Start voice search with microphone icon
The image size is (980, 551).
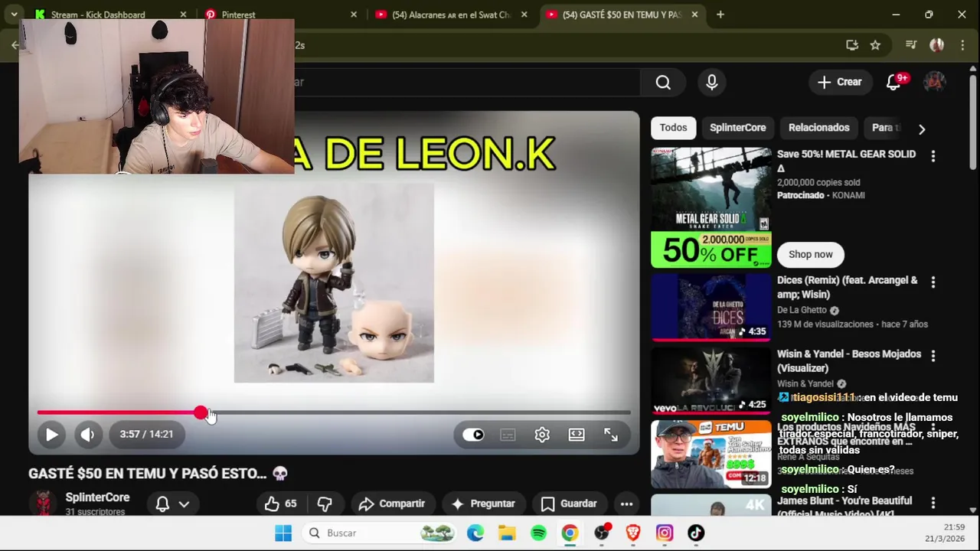pos(712,82)
